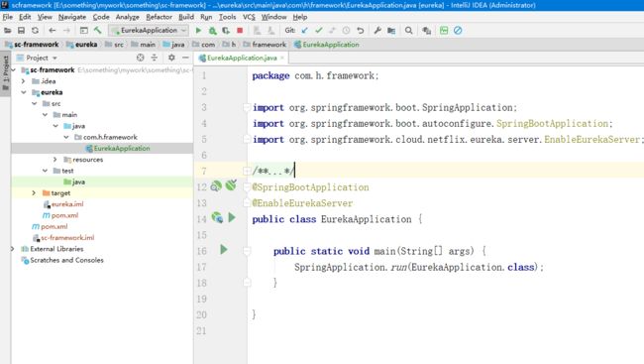
Task: Expand the resources folder
Action: click(x=55, y=159)
